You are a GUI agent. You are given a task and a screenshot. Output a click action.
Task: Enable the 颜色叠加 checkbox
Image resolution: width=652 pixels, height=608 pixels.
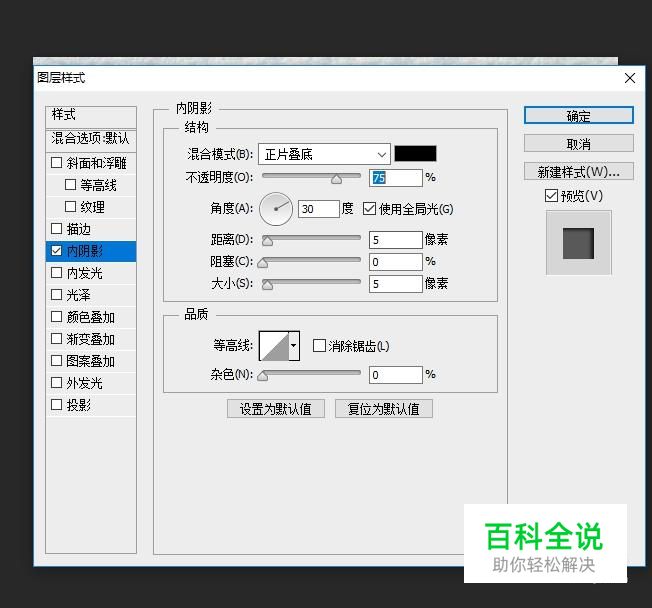click(x=57, y=317)
